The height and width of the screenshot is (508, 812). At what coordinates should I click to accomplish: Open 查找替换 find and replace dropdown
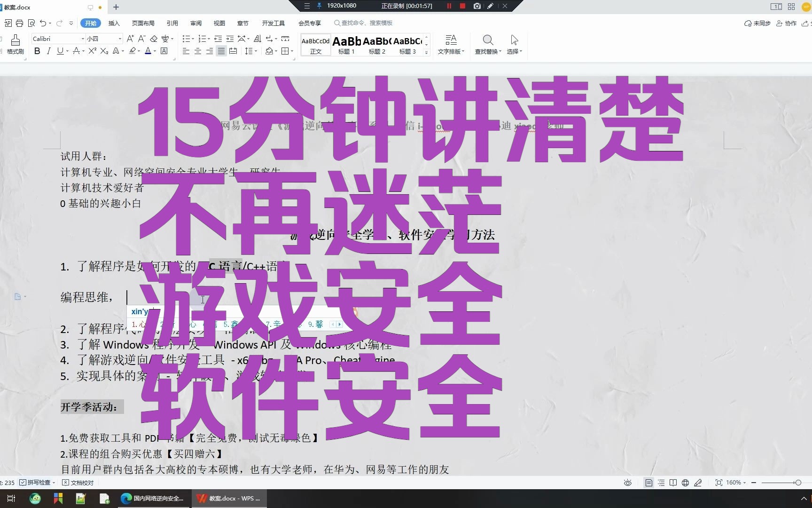point(488,45)
